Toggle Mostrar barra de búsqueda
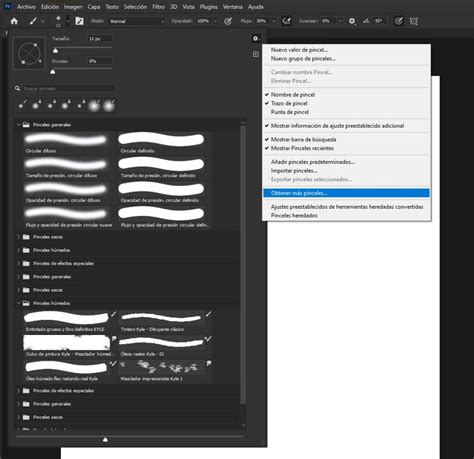Screen dimensions: 474x459 (303, 139)
